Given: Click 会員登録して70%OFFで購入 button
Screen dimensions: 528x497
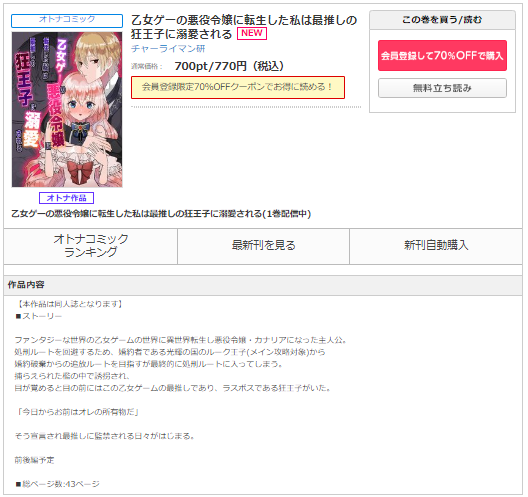Looking at the screenshot, I should 442,56.
